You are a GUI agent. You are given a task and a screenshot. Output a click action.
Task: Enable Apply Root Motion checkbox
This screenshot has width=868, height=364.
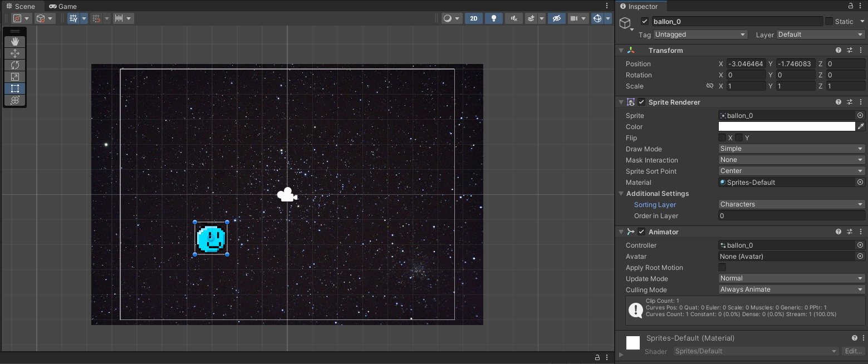722,267
